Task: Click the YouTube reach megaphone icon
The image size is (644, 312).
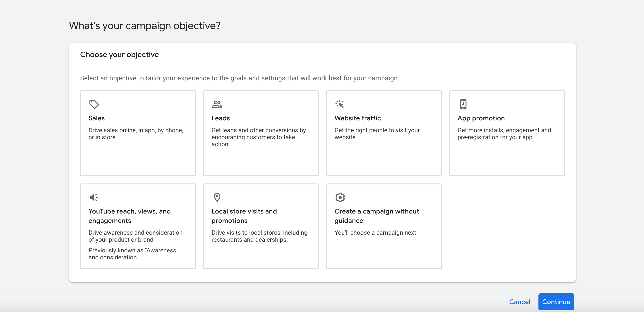Action: 94,197
